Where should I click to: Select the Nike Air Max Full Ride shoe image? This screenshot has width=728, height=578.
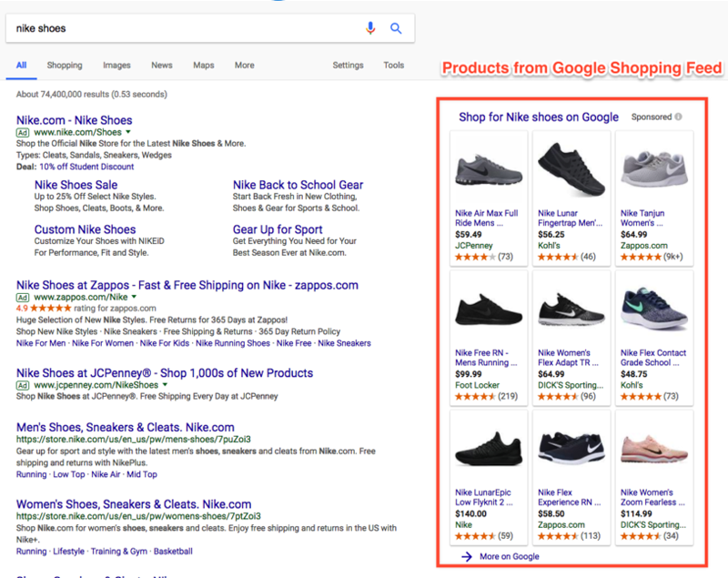click(x=489, y=168)
